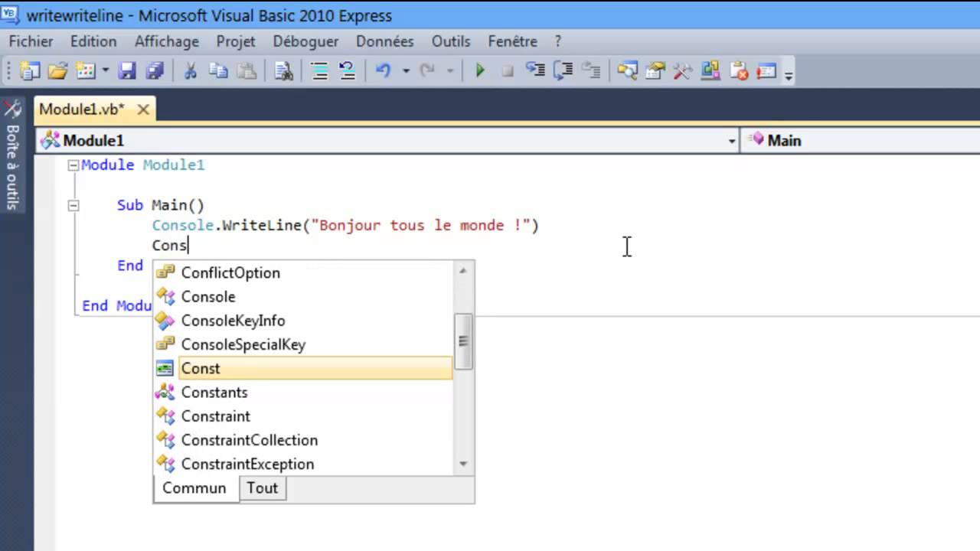The height and width of the screenshot is (551, 980).
Task: Open the Object Browser toolbar icon
Action: click(x=710, y=71)
